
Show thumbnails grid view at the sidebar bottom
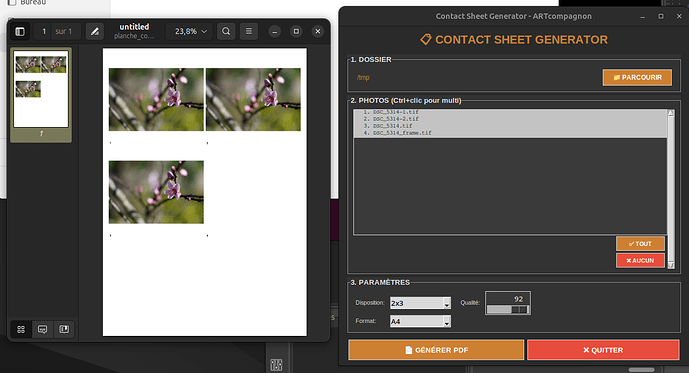(x=21, y=329)
